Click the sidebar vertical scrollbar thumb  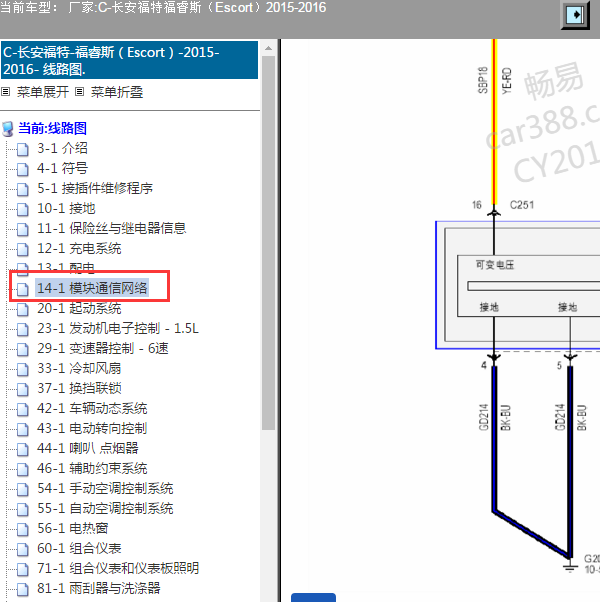tap(268, 243)
